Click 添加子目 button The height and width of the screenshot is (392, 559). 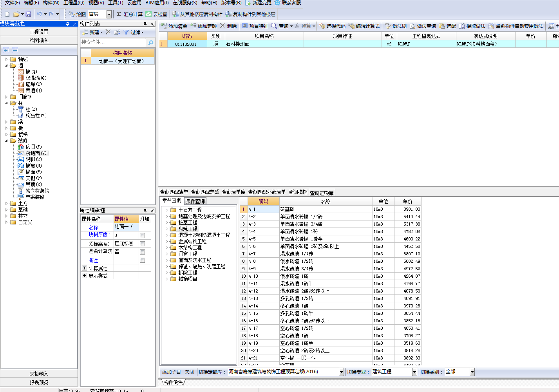[x=172, y=372]
